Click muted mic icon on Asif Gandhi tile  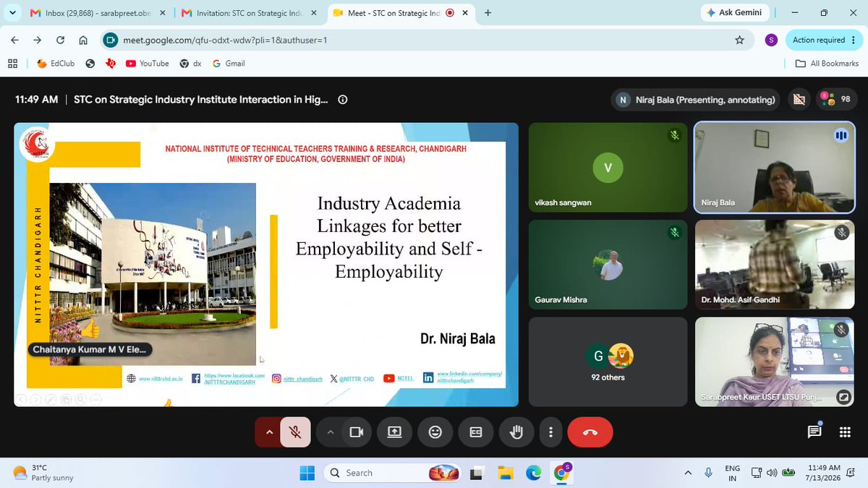pos(841,233)
